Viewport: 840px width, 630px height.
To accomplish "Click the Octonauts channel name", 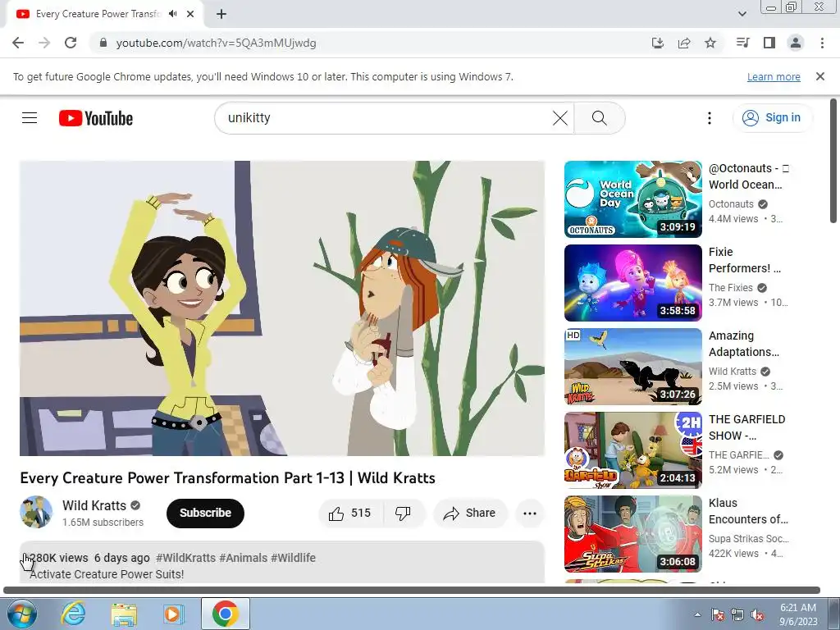I will point(731,204).
